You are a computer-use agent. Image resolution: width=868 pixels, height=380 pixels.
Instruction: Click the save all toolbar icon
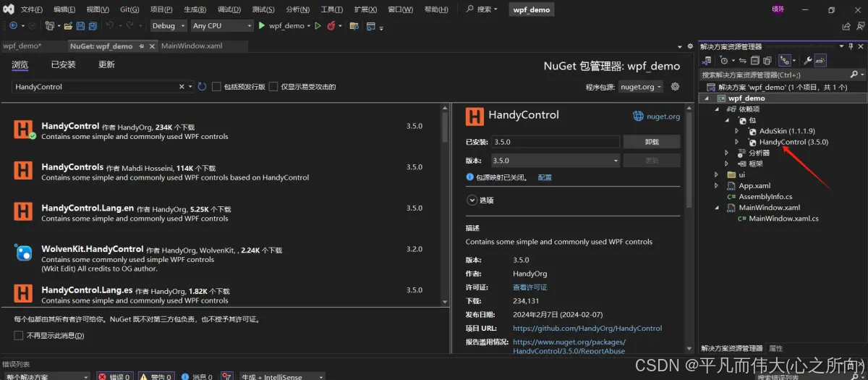(93, 25)
